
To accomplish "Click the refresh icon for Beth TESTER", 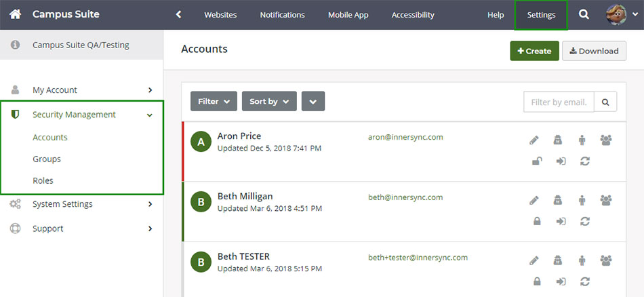I will point(585,281).
